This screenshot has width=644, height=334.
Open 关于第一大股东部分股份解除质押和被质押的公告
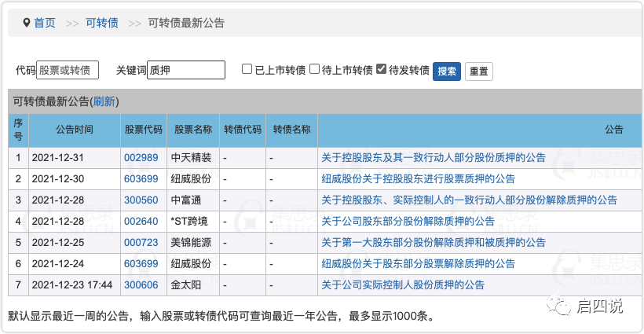click(434, 243)
